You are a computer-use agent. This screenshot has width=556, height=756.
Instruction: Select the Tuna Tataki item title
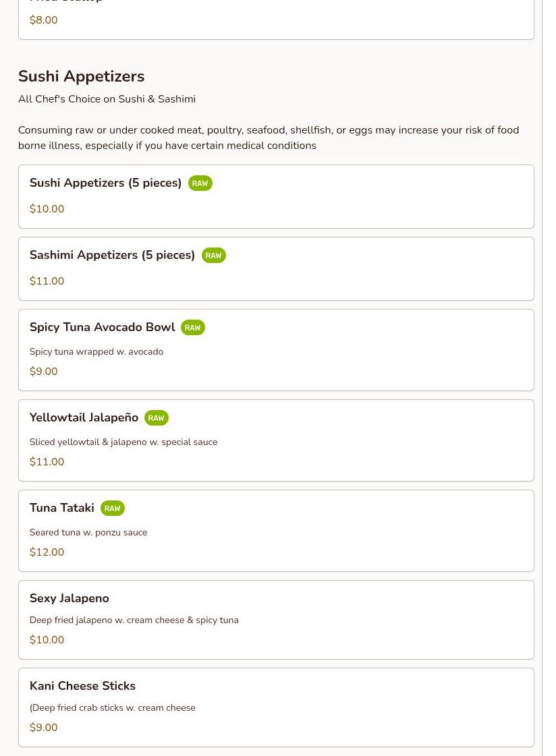(61, 508)
